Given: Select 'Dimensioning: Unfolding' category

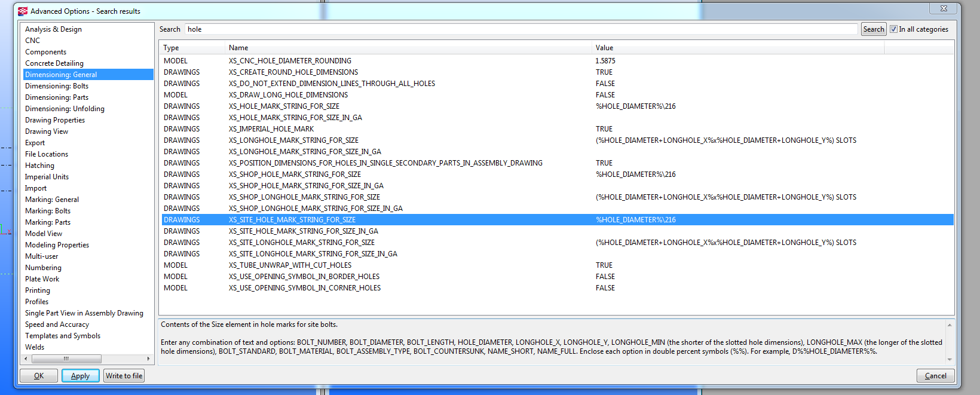Looking at the screenshot, I should point(65,109).
